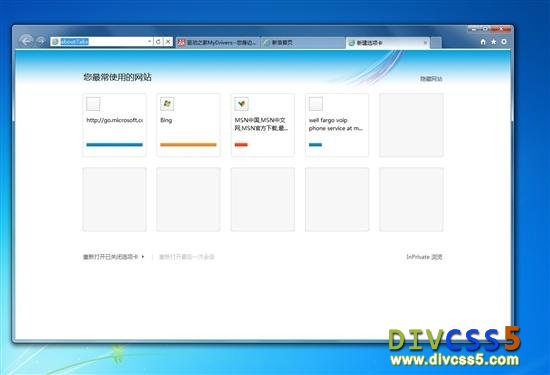Open Favorites star icon
This screenshot has width=550, height=375.
pyautogui.click(x=494, y=42)
